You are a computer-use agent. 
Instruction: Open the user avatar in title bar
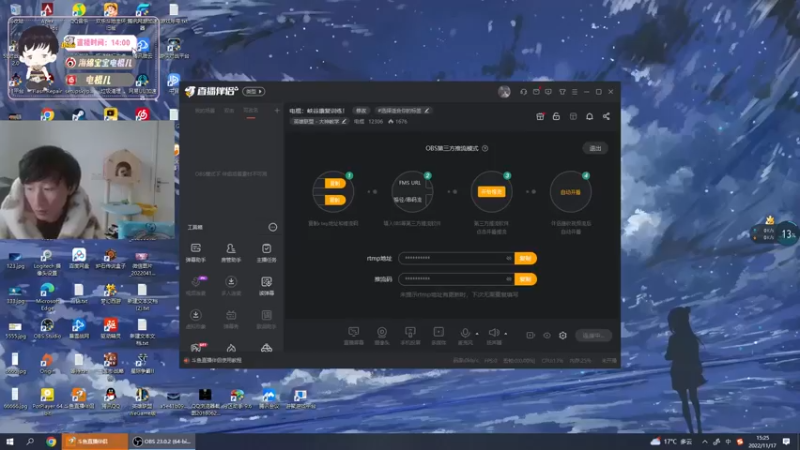pos(504,91)
